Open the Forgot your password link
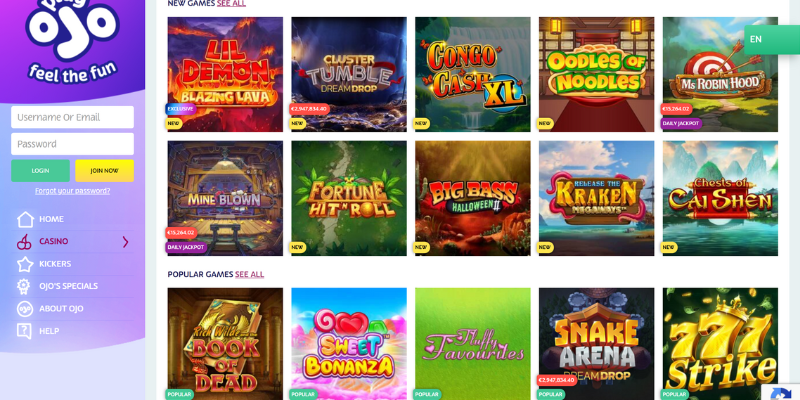This screenshot has width=800, height=400. [72, 191]
